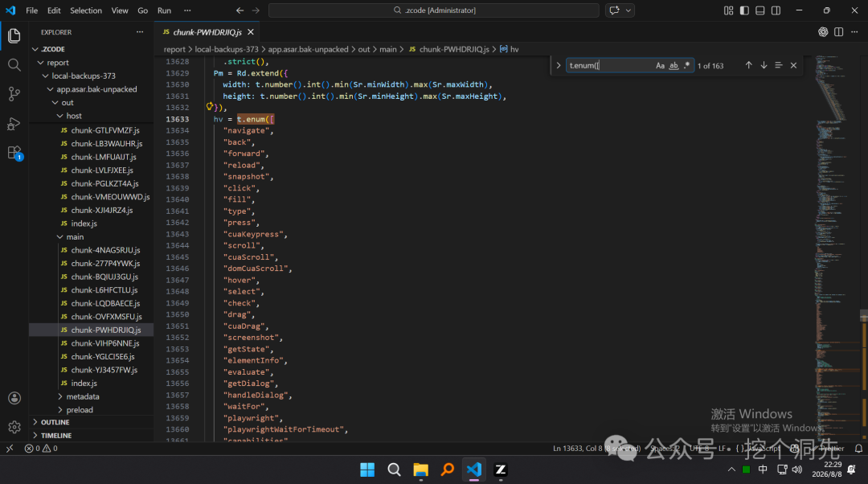Open Windows taskbar search
Screen dimensions: 868x484
click(x=394, y=470)
